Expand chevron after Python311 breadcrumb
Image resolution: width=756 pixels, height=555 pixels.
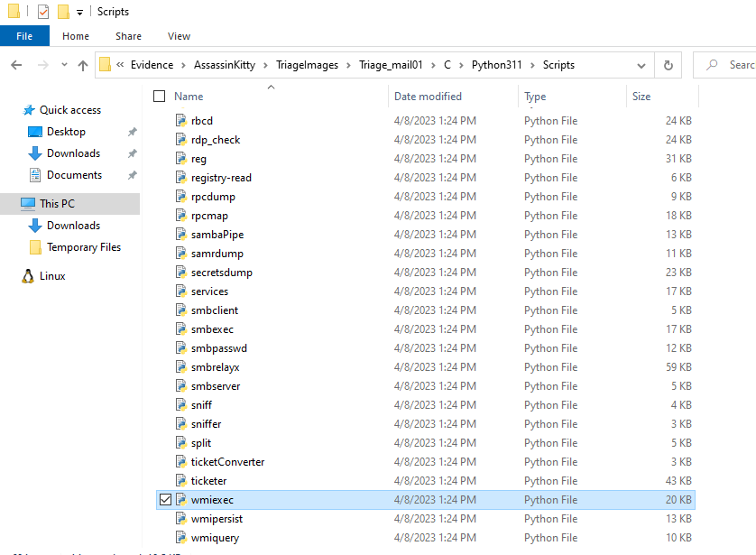(533, 65)
